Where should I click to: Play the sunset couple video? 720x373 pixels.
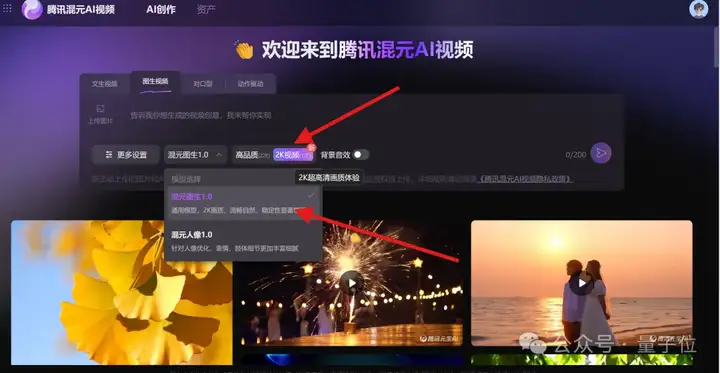(581, 283)
